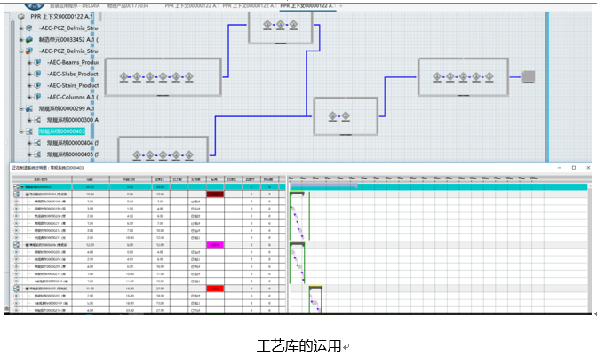597x364 pixels.
Task: Click the 制造单元00033452 A.1 tree icon
Action: [x=29, y=40]
